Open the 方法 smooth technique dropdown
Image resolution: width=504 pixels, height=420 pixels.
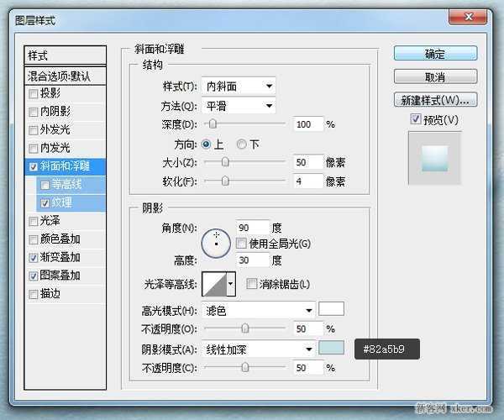(240, 106)
